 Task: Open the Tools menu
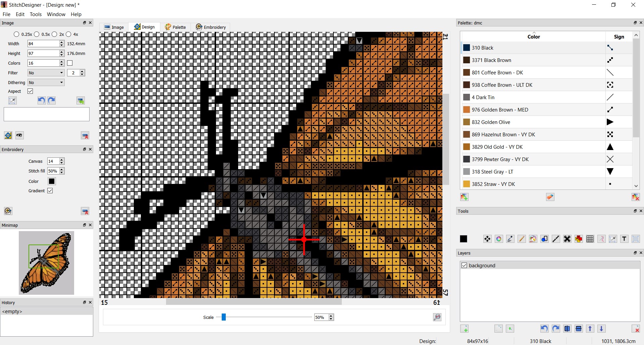(x=36, y=14)
